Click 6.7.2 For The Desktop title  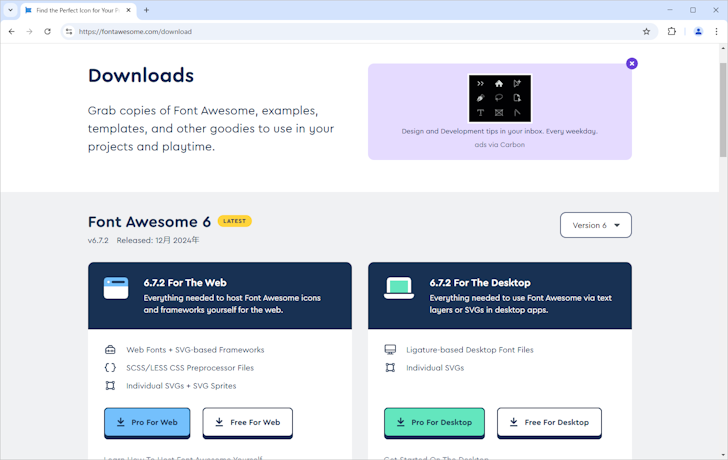480,283
